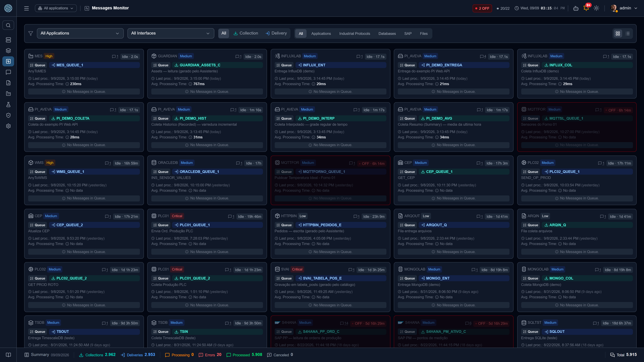Open the report document sidebar icon
644x362 pixels.
(x=8, y=83)
